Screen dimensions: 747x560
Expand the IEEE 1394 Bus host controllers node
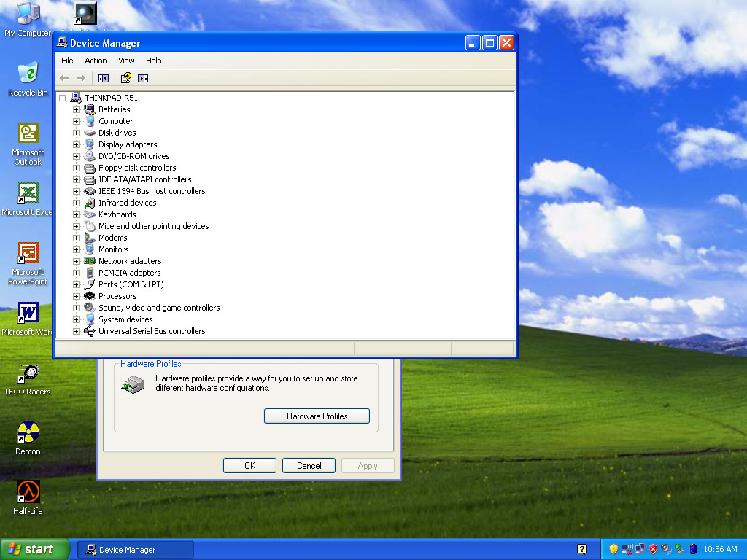[76, 192]
